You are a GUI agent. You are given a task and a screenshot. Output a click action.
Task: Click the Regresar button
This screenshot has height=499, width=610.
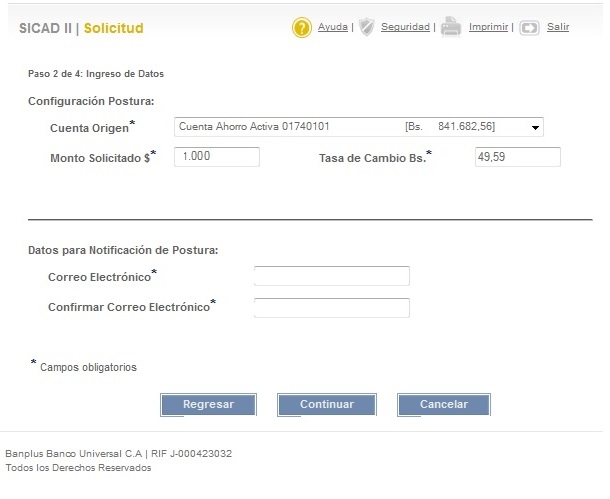209,404
